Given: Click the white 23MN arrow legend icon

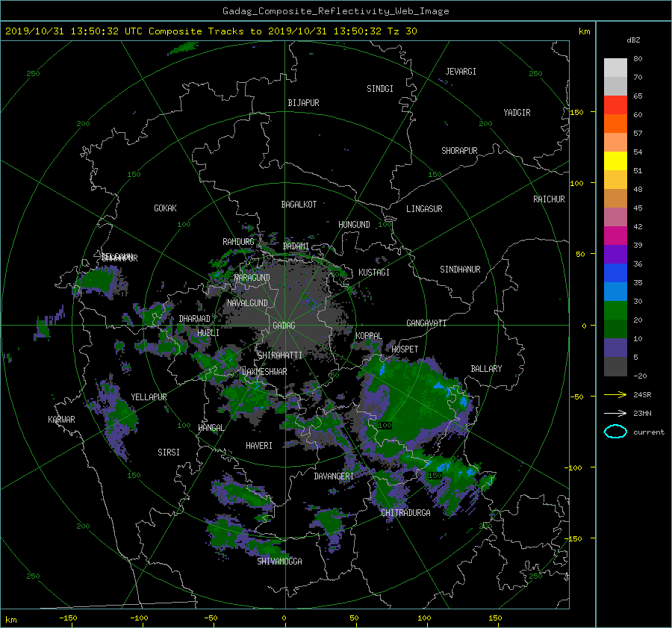Looking at the screenshot, I should [615, 413].
